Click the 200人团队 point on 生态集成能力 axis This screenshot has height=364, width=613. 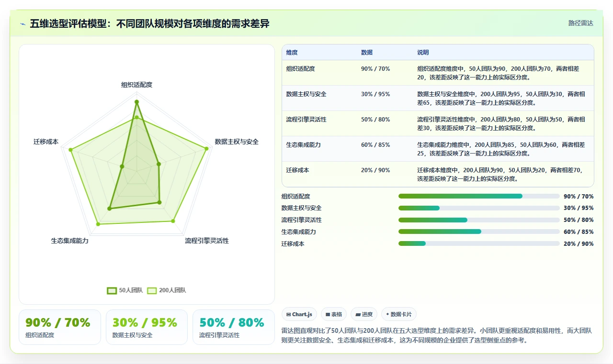[98, 224]
